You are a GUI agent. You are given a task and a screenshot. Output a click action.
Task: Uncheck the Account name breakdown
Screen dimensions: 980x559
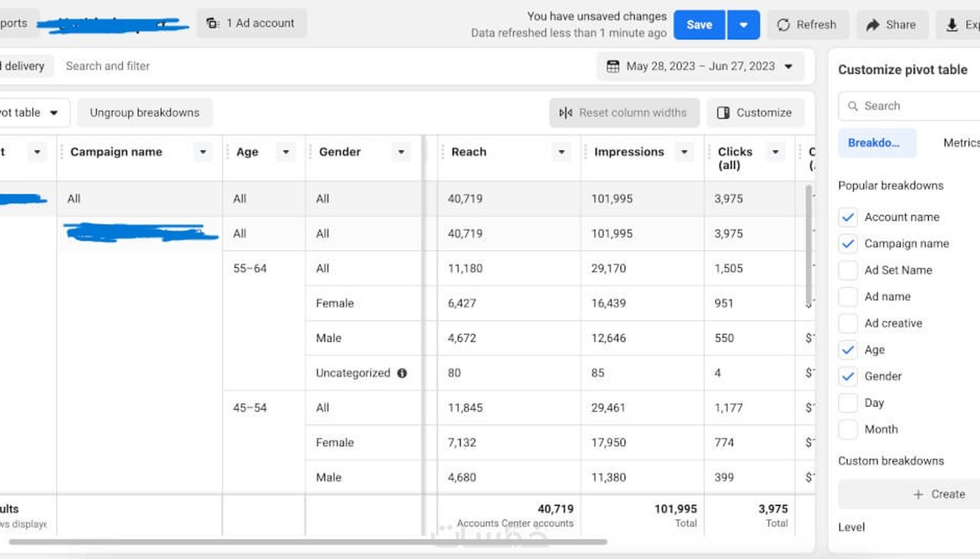click(x=848, y=217)
